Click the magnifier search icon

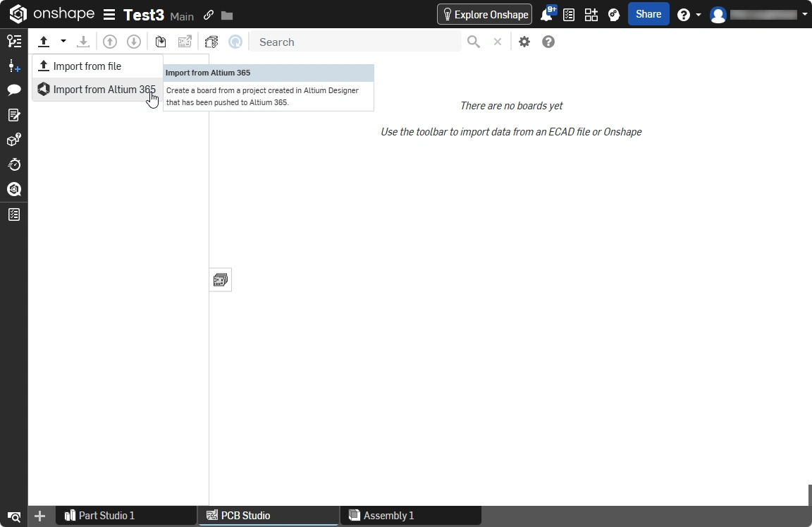point(474,42)
